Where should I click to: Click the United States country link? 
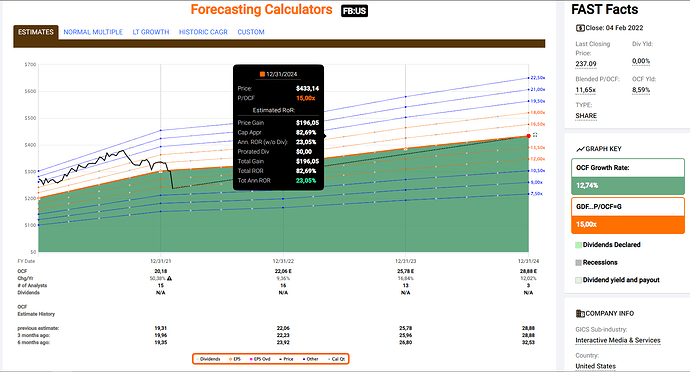click(595, 366)
